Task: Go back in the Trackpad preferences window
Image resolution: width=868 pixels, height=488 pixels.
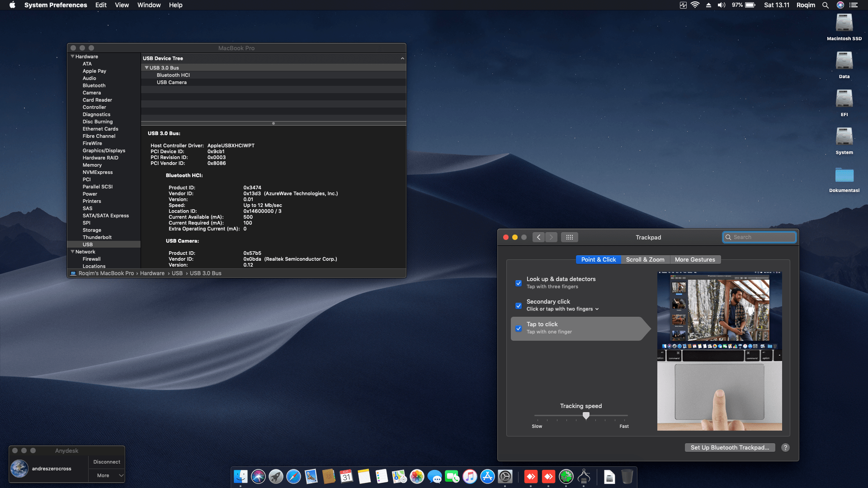Action: 538,237
